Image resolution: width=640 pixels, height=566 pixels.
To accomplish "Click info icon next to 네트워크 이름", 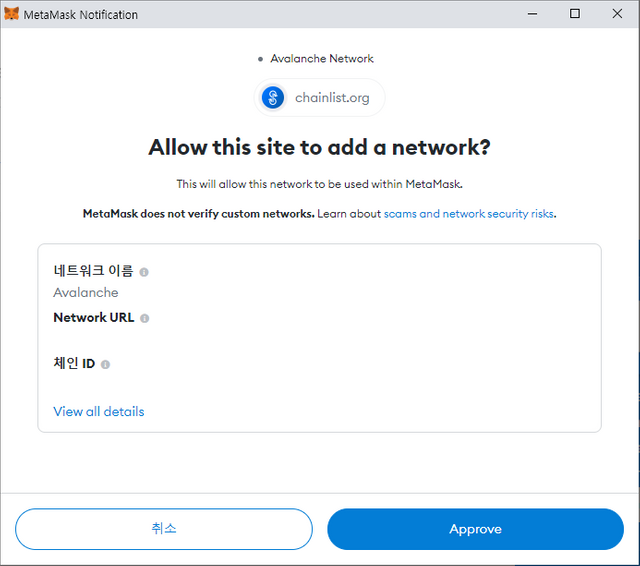I will (x=144, y=272).
